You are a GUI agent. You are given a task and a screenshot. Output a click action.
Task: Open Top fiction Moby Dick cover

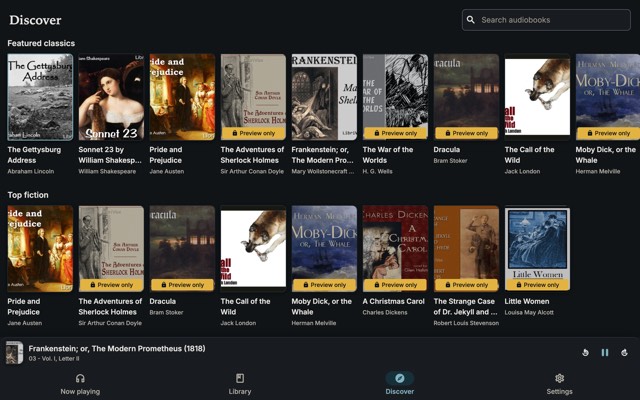(x=324, y=249)
